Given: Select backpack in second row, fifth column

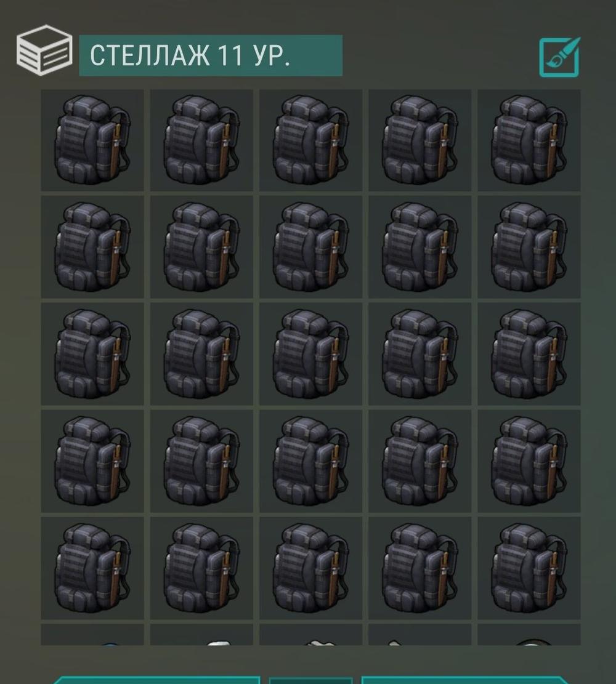Looking at the screenshot, I should (x=529, y=247).
